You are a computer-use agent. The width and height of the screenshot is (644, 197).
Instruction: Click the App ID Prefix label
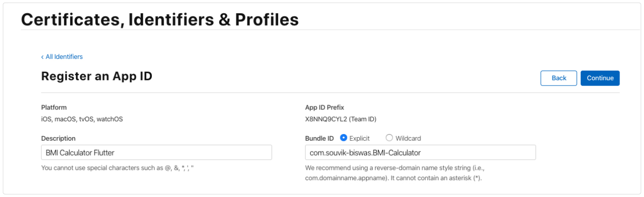click(x=325, y=107)
